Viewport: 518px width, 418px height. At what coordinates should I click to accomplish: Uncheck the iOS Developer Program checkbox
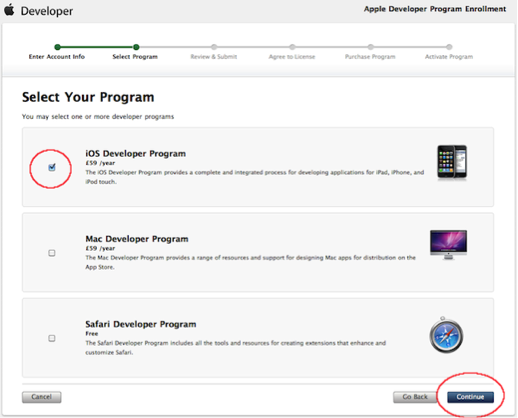[52, 167]
